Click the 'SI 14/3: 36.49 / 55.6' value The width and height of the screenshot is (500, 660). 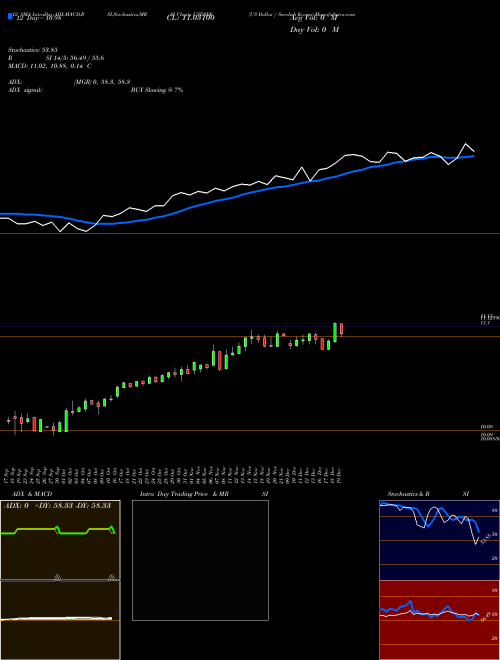click(x=75, y=59)
